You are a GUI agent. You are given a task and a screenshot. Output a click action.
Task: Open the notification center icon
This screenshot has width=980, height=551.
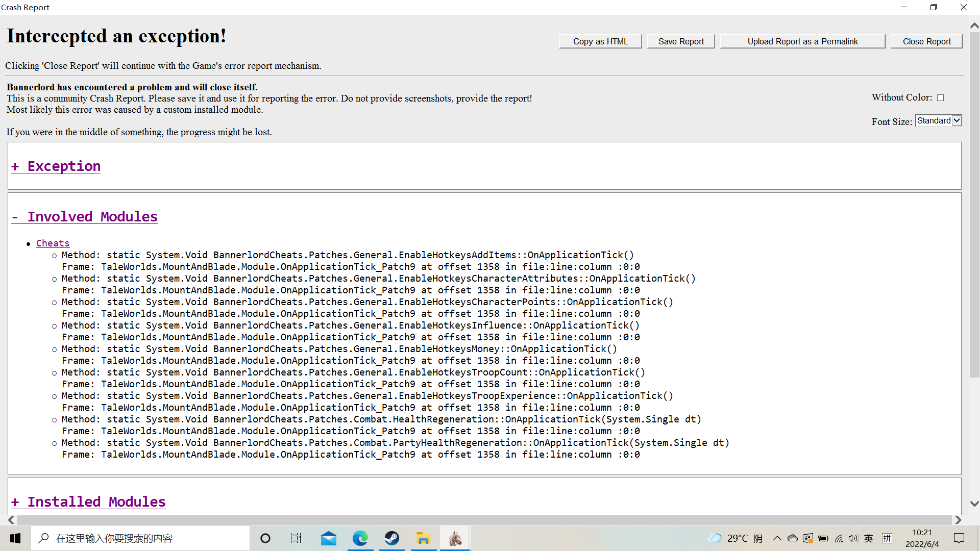tap(959, 538)
